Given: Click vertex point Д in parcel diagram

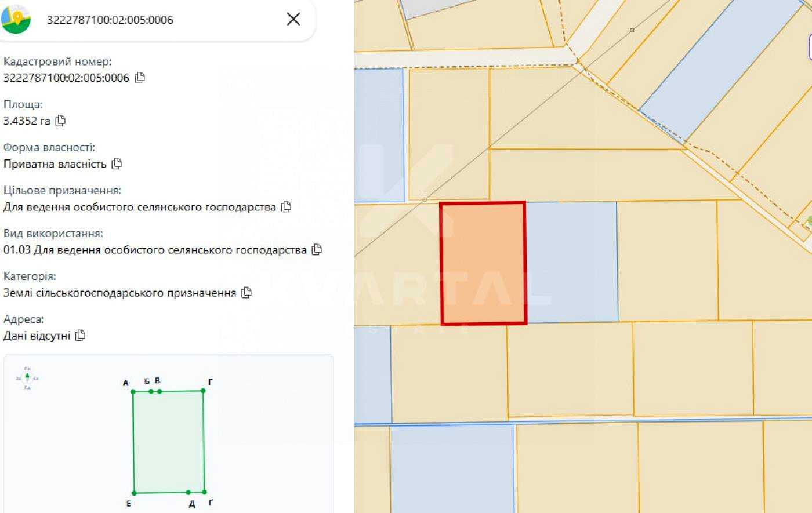Looking at the screenshot, I should [188, 492].
